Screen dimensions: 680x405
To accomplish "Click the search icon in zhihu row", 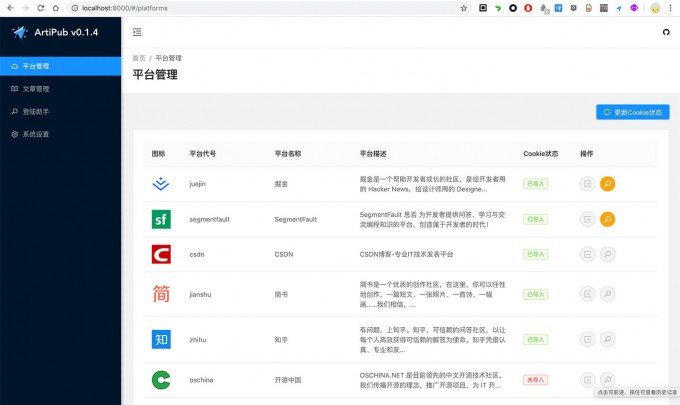I will click(608, 340).
